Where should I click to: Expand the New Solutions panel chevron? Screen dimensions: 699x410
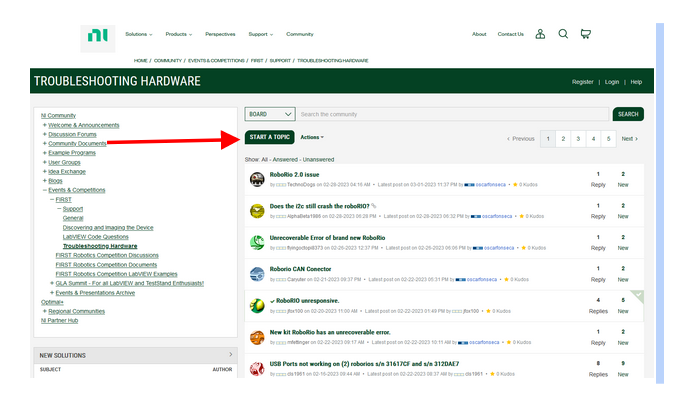click(x=230, y=355)
